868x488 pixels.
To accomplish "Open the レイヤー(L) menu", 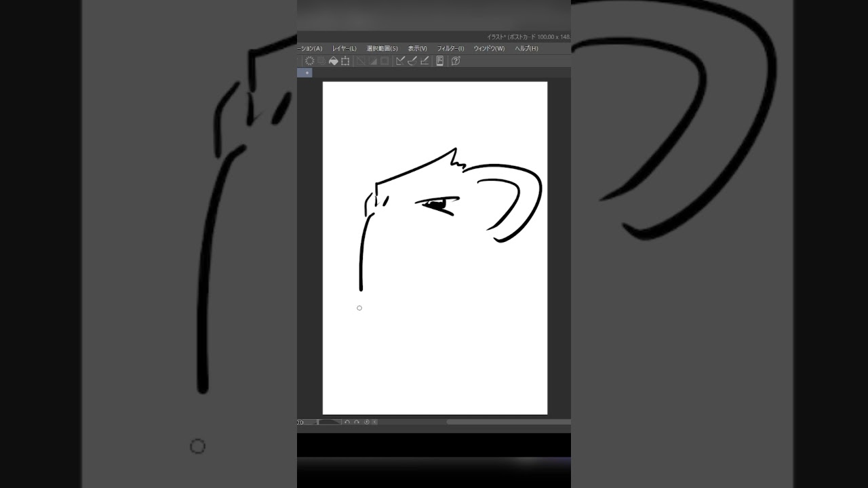I will pyautogui.click(x=344, y=49).
